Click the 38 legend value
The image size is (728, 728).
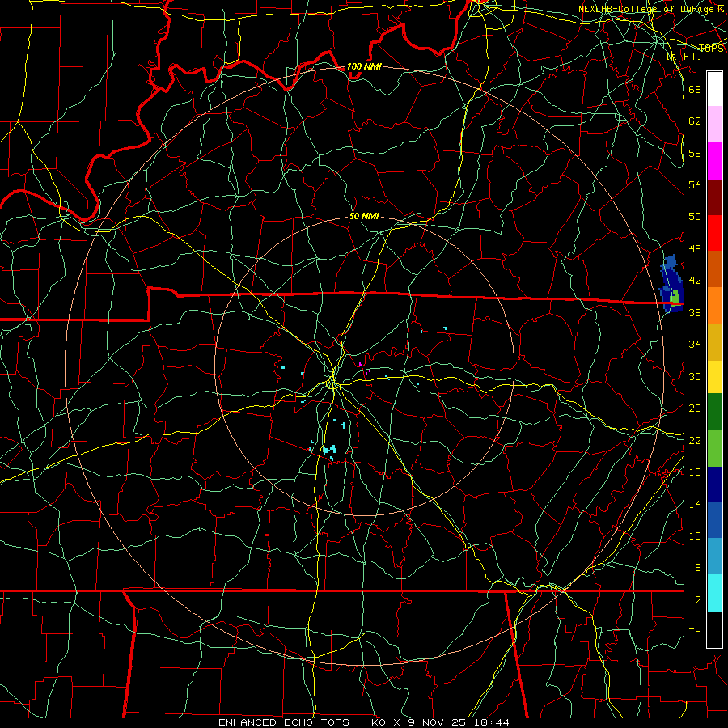(695, 313)
